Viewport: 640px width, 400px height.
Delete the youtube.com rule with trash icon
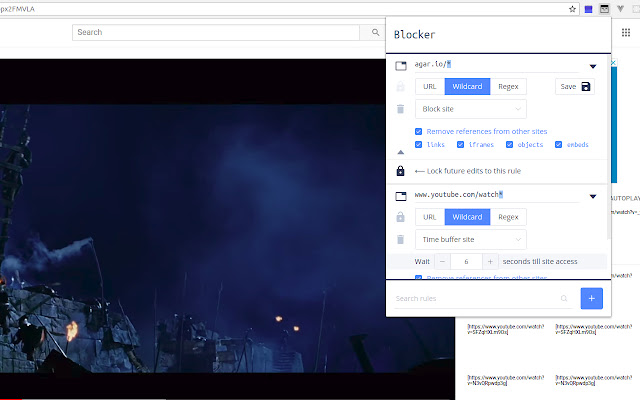(x=400, y=240)
